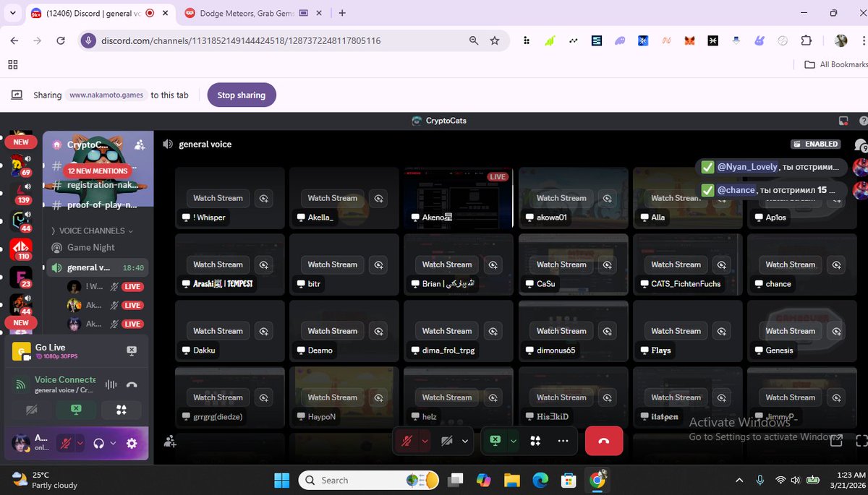Open Chrome tab search chevron
868x495 pixels.
[12, 13]
